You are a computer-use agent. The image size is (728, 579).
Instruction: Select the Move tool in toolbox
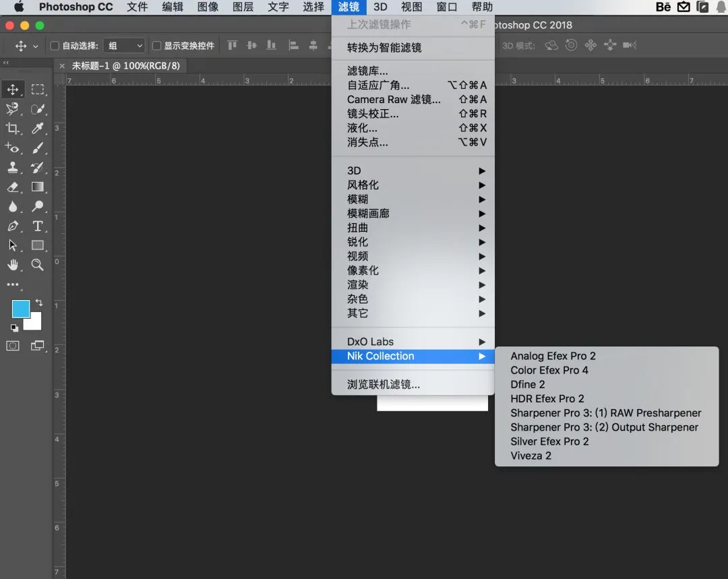pyautogui.click(x=13, y=89)
